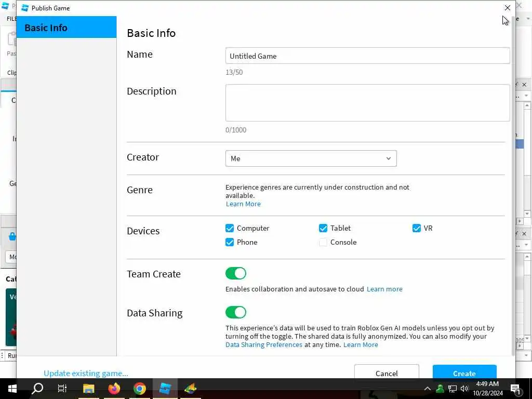Toggle off Data Sharing switch
The height and width of the screenshot is (399, 532).
236,312
